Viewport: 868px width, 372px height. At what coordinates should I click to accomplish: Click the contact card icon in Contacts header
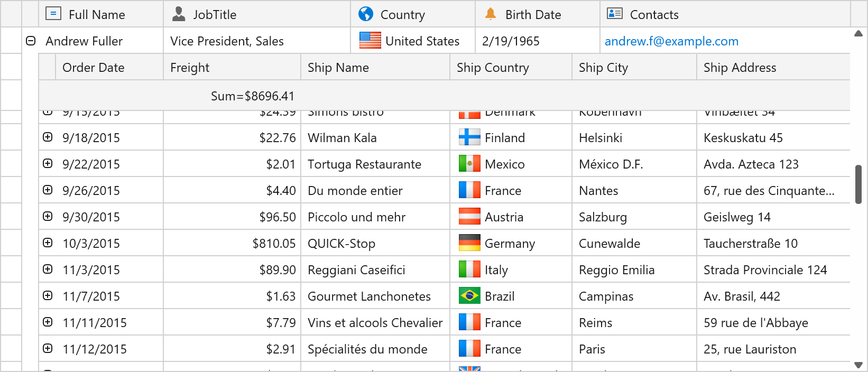pyautogui.click(x=615, y=14)
